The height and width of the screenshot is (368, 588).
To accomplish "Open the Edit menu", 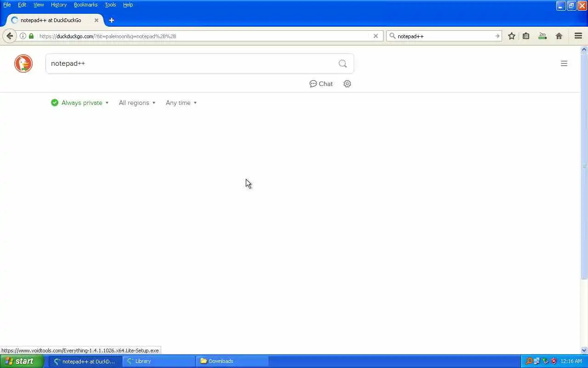I will 22,5.
